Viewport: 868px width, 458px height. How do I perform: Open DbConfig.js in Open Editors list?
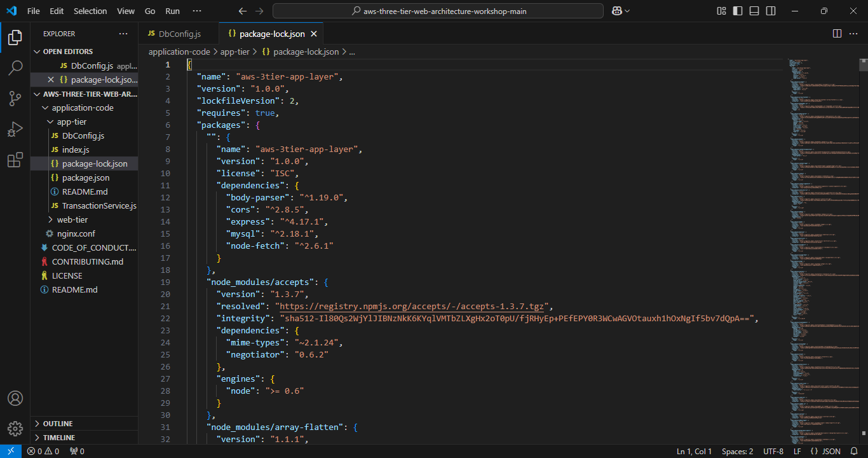(92, 66)
